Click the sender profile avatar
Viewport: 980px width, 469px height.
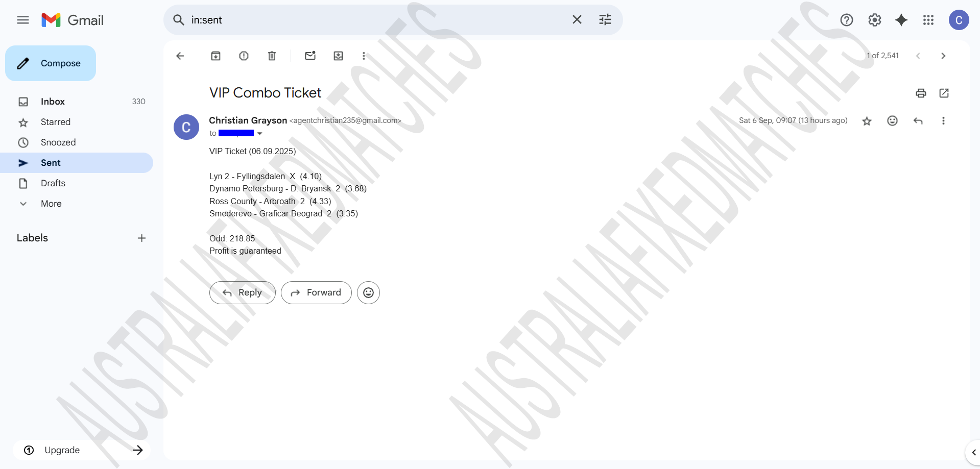click(x=186, y=127)
